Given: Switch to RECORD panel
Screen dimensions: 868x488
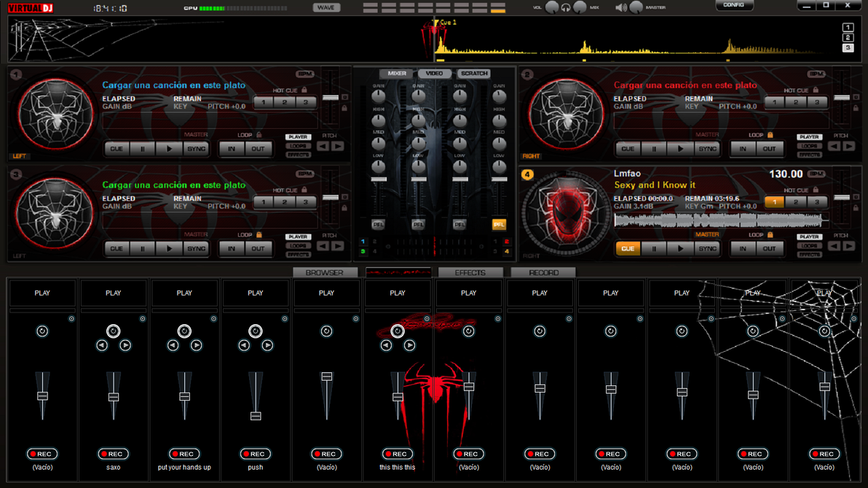Looking at the screenshot, I should (x=543, y=272).
